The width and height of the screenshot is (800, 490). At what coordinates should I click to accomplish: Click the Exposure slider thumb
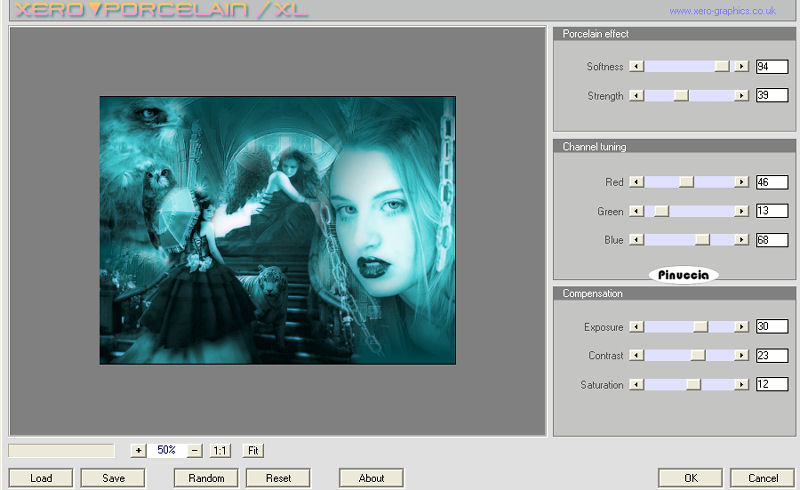click(x=701, y=327)
